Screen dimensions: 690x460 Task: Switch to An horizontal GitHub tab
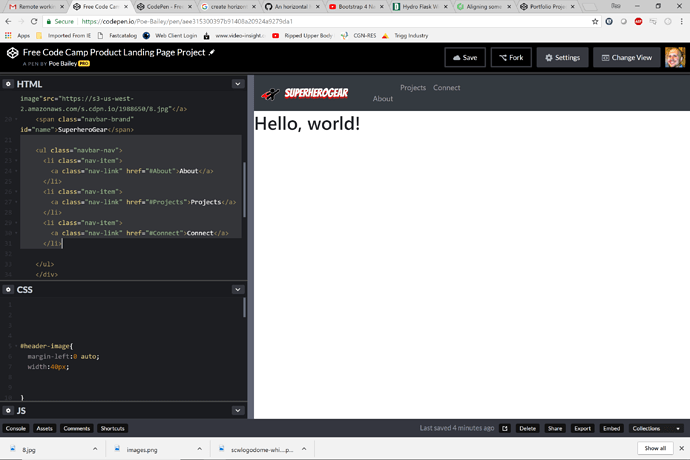coord(290,7)
